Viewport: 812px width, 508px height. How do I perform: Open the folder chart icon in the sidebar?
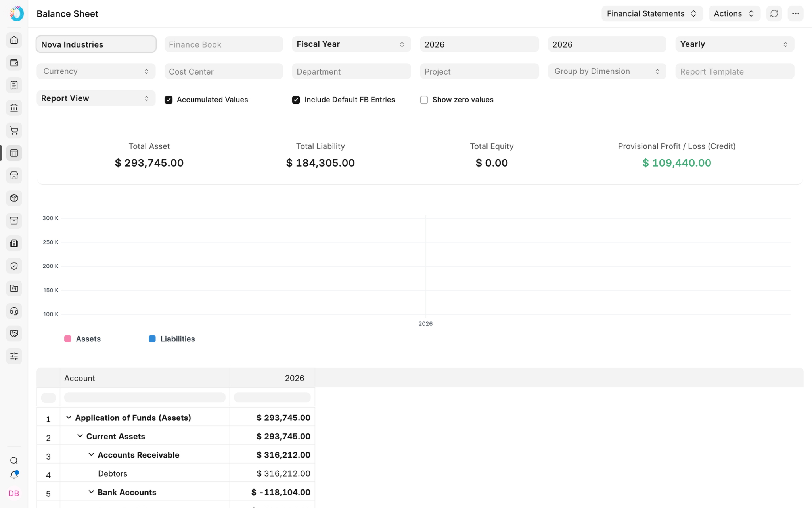coord(14,289)
